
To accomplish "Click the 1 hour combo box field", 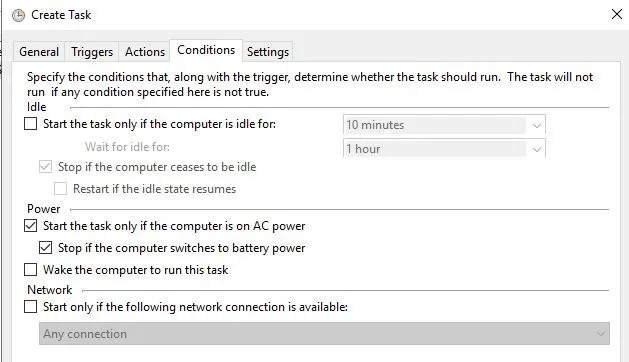I will click(444, 148).
